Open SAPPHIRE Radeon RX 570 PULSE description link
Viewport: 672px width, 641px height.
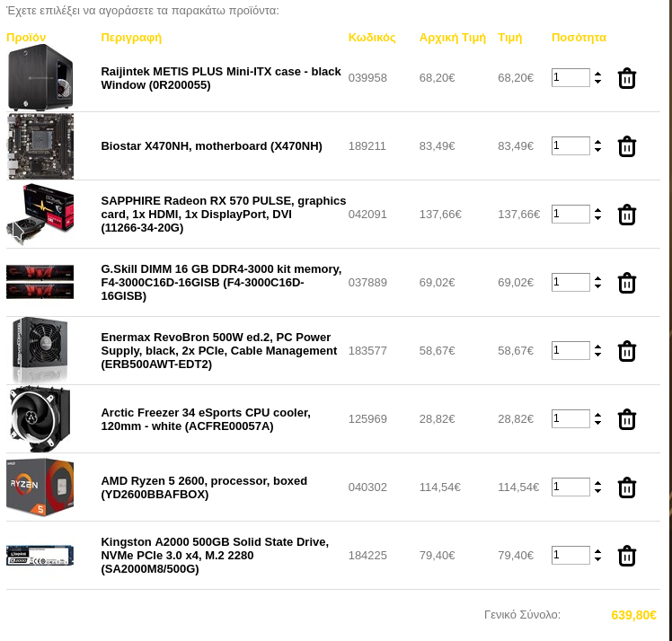pyautogui.click(x=224, y=214)
